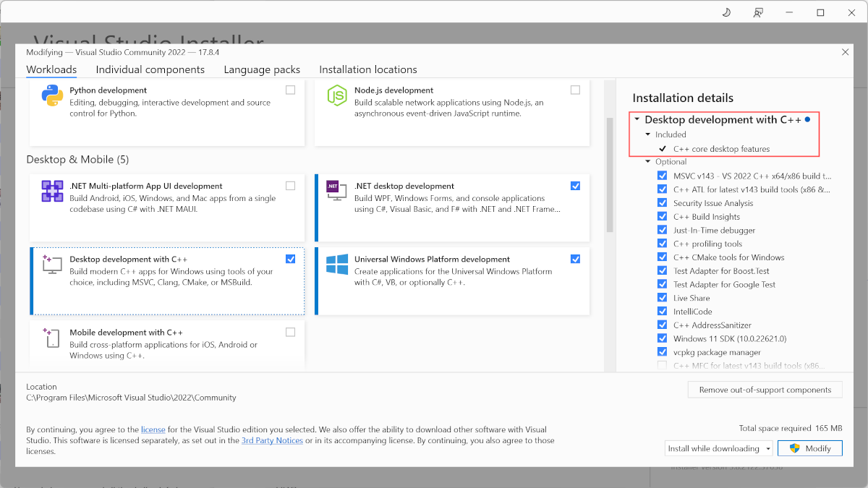Click the Modify button
868x488 pixels.
click(x=809, y=448)
